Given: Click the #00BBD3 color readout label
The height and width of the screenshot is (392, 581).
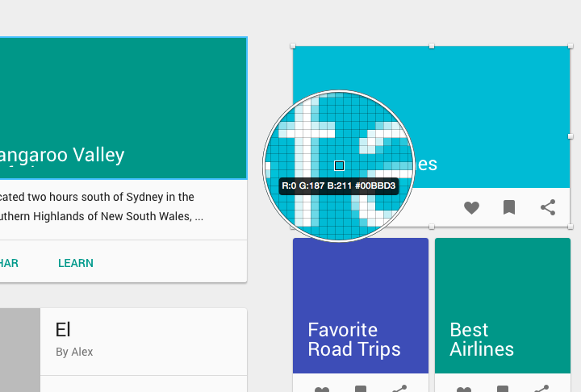Looking at the screenshot, I should (375, 186).
